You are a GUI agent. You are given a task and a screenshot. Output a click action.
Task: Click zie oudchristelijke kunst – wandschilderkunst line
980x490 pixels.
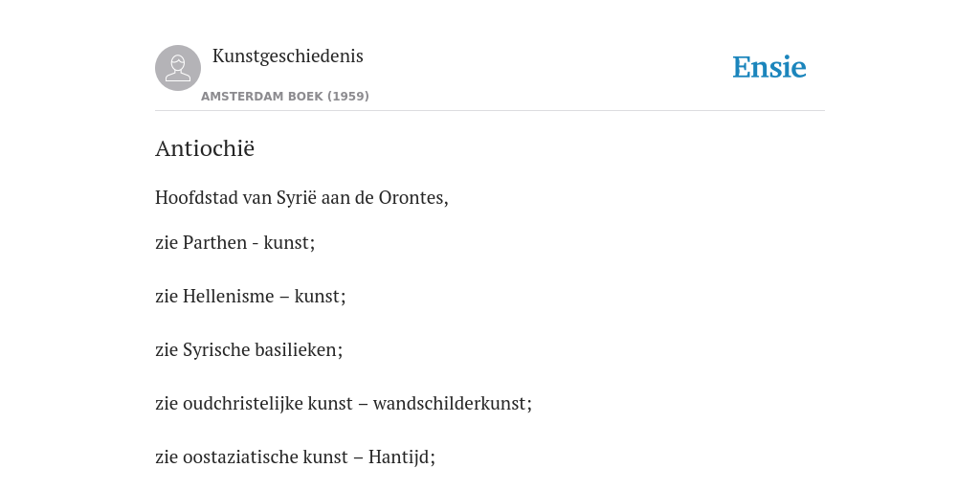(x=344, y=404)
